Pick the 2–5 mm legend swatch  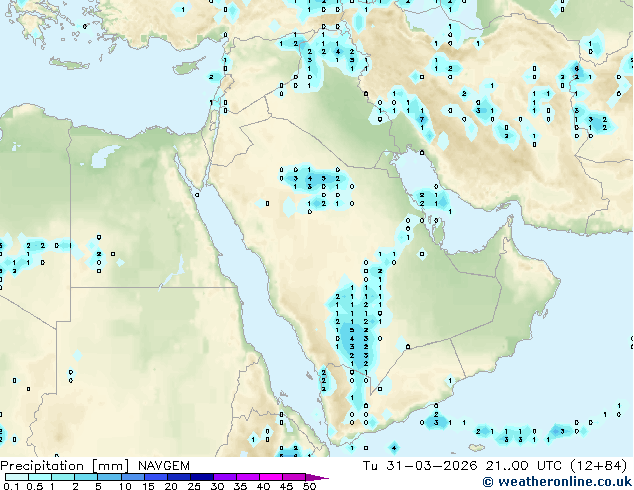86,477
